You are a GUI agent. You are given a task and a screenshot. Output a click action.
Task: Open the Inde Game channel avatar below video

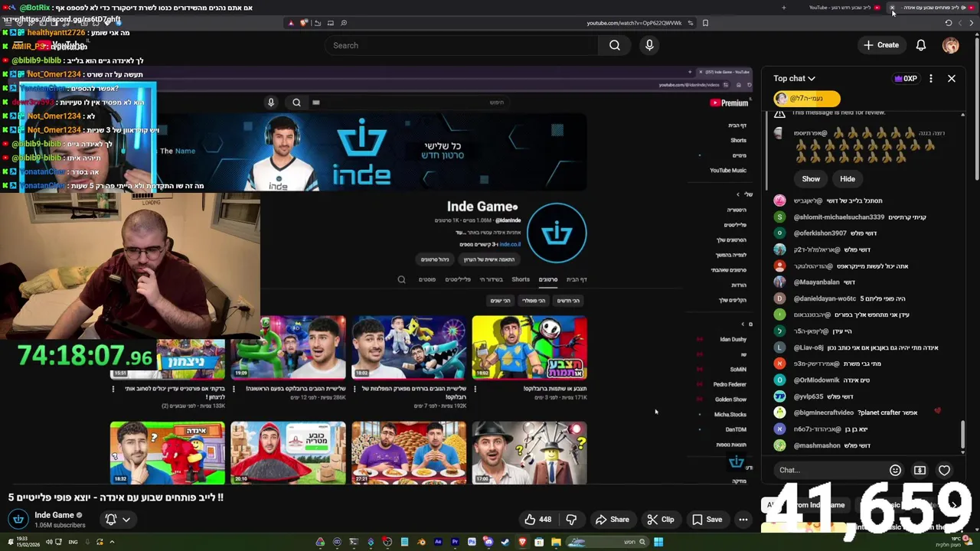(x=18, y=520)
